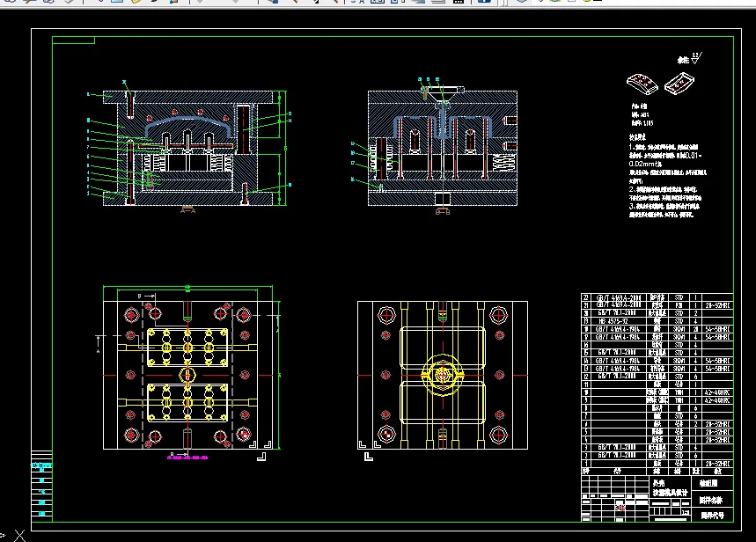Select the sprue bushing funnel atop the B-B section
Viewport: 756px width, 542px height.
pyautogui.click(x=443, y=94)
